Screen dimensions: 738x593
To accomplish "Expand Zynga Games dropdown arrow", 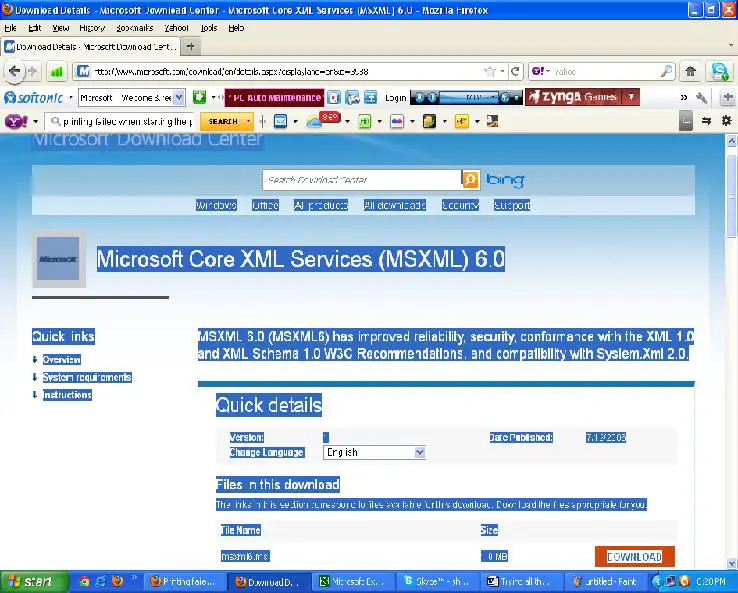I will click(x=631, y=97).
